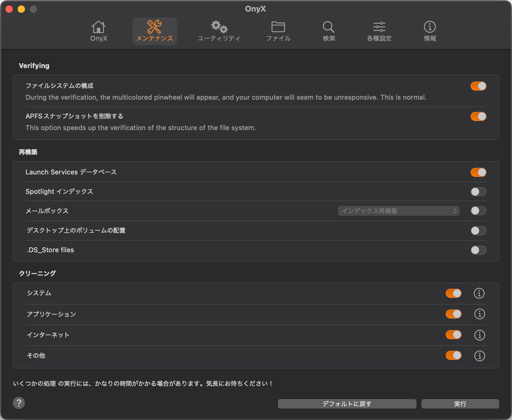Show info for システム cleaning

click(479, 293)
